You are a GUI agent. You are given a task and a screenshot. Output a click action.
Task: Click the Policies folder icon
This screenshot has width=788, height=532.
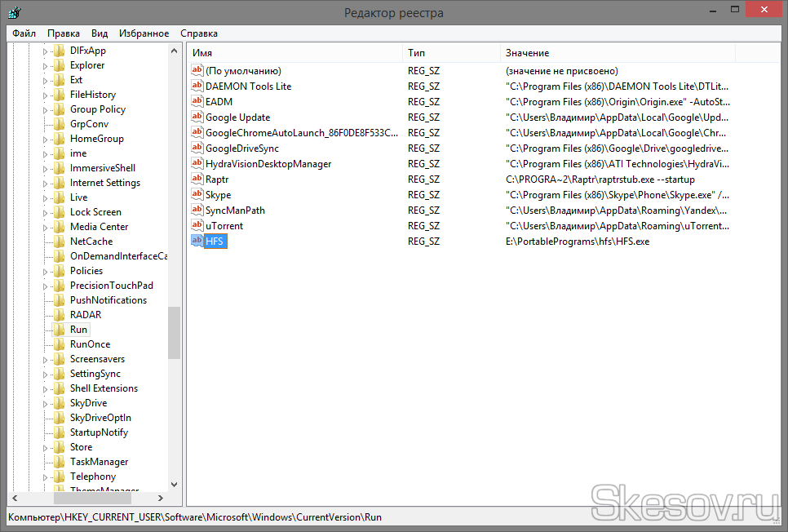point(59,271)
